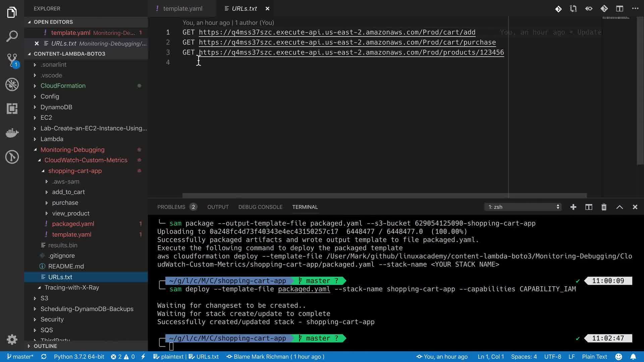Screen dimensions: 644x362
Task: Open the Source Control view
Action: click(x=12, y=60)
